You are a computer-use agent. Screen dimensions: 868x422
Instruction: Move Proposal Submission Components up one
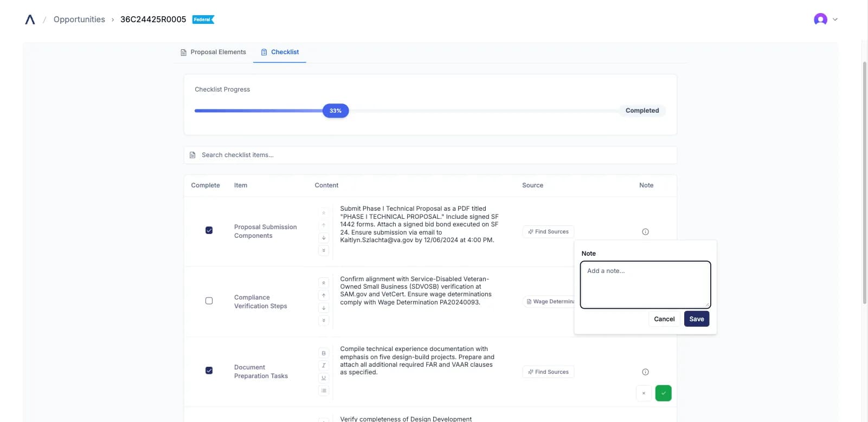[324, 225]
